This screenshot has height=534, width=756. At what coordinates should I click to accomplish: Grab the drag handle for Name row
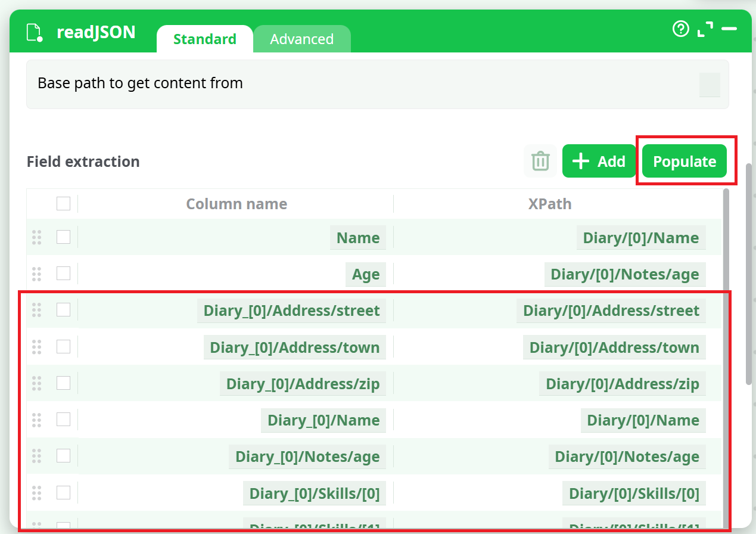click(36, 237)
